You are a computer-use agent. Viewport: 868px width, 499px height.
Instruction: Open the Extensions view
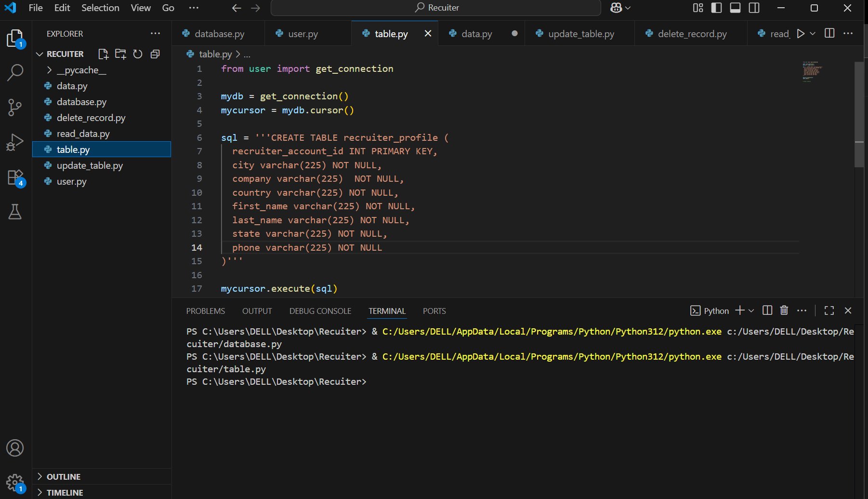coord(15,177)
